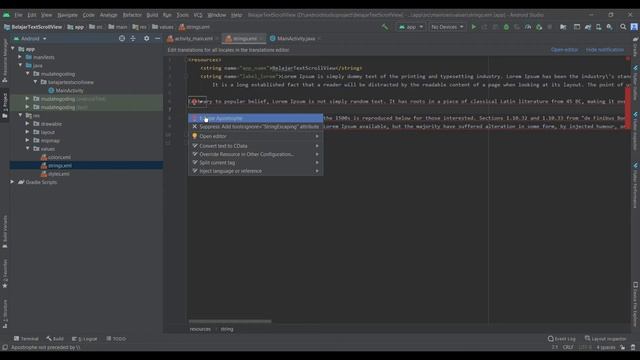Open the Favorites side panel
Viewport: 640px width, 360px height.
click(4, 273)
